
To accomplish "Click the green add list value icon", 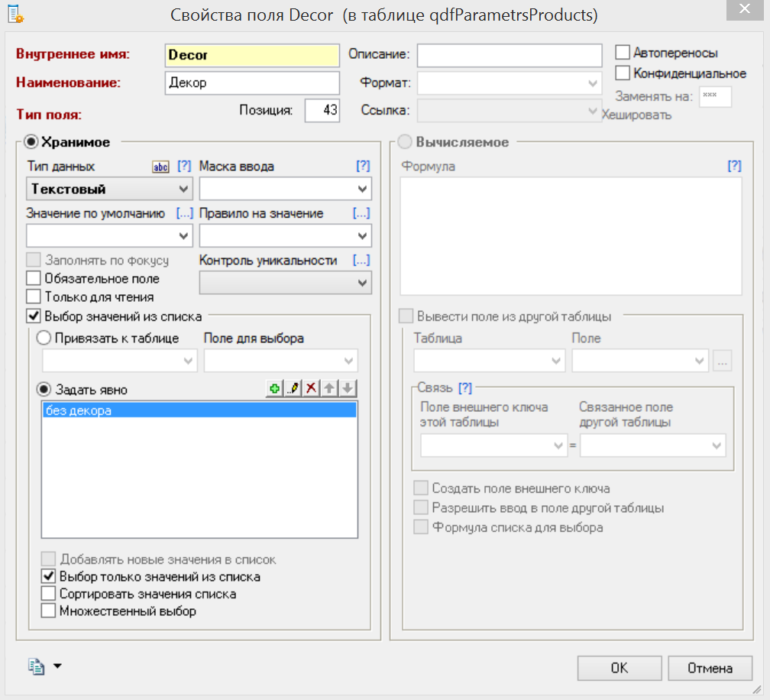I will pyautogui.click(x=274, y=389).
